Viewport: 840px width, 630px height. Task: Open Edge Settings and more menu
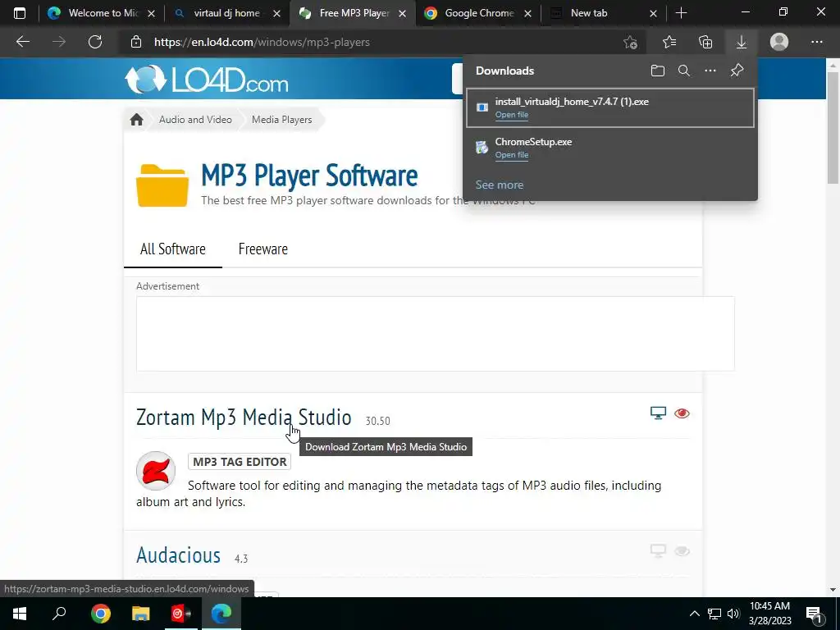(x=816, y=42)
